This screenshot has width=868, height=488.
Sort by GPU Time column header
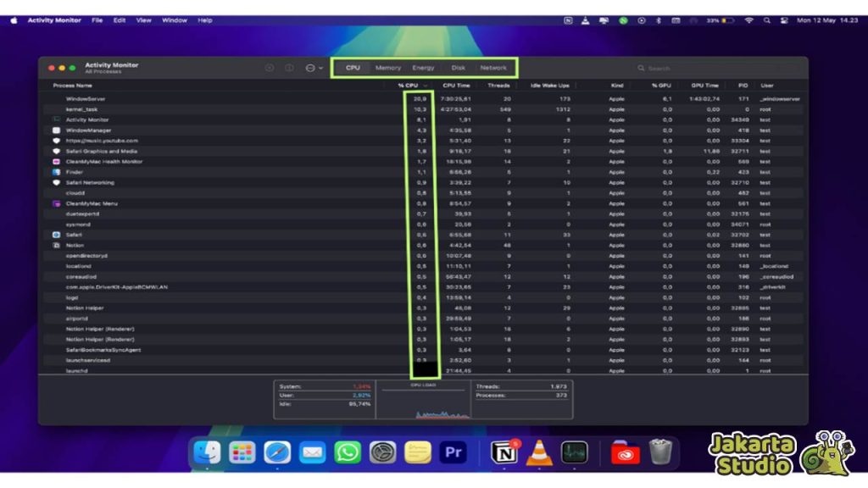pos(704,86)
